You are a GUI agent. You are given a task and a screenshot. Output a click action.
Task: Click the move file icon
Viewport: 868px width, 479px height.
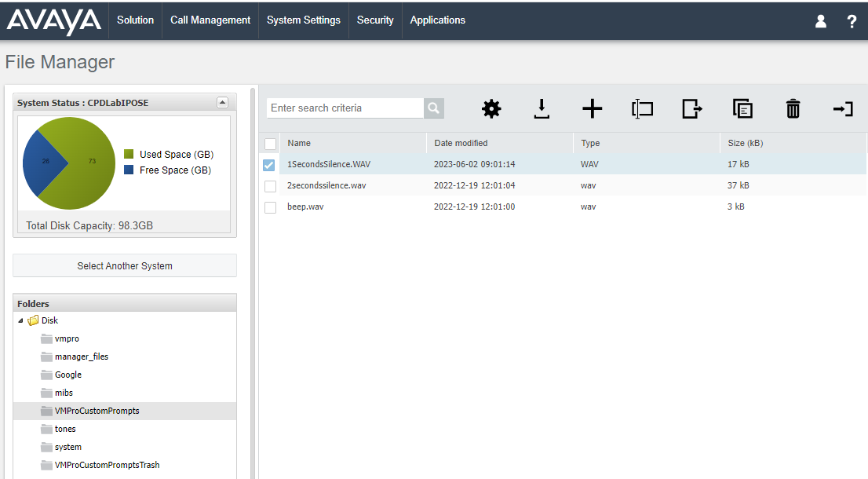coord(692,108)
